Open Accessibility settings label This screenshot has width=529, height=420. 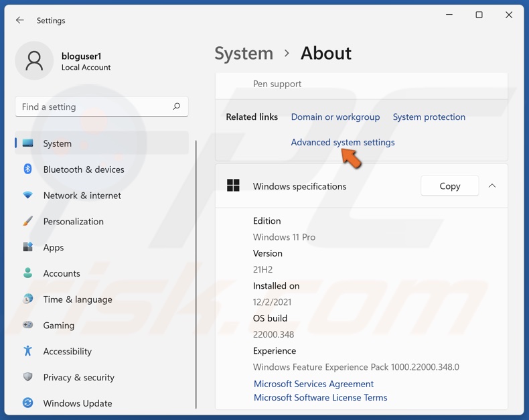pos(68,352)
